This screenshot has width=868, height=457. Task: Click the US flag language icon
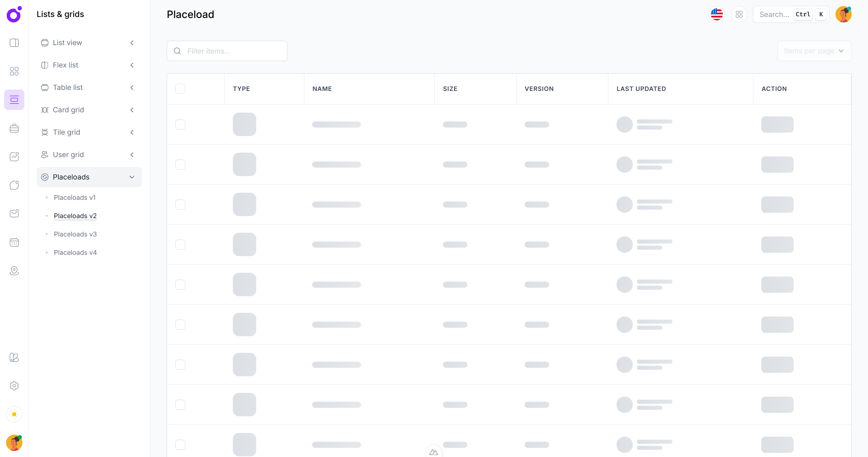click(716, 14)
